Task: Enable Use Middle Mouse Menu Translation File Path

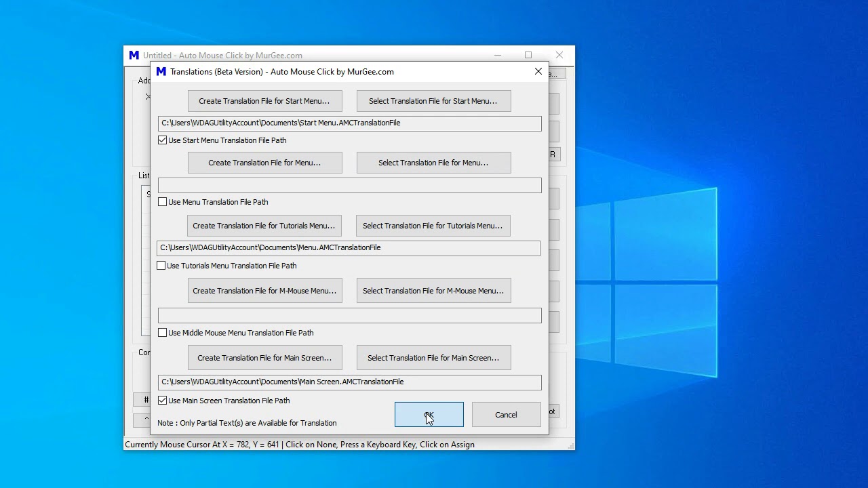Action: tap(163, 333)
